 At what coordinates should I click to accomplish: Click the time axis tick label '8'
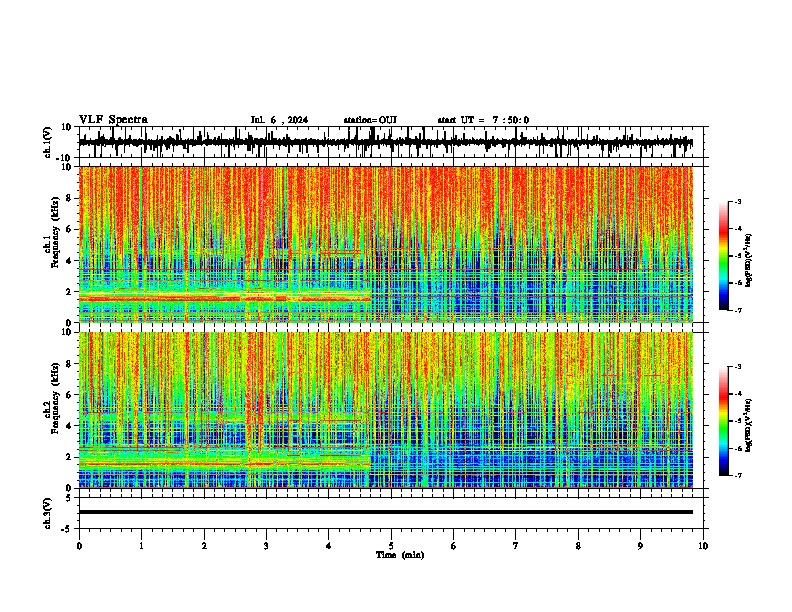578,546
